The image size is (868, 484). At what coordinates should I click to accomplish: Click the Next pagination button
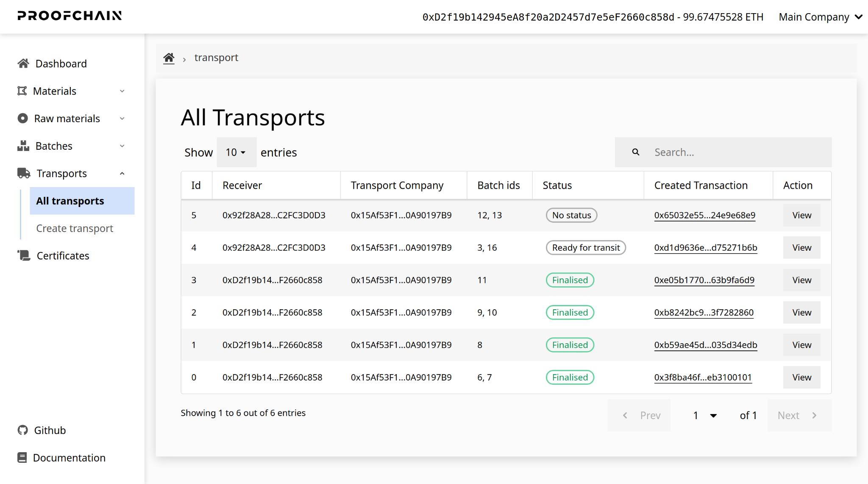tap(799, 415)
